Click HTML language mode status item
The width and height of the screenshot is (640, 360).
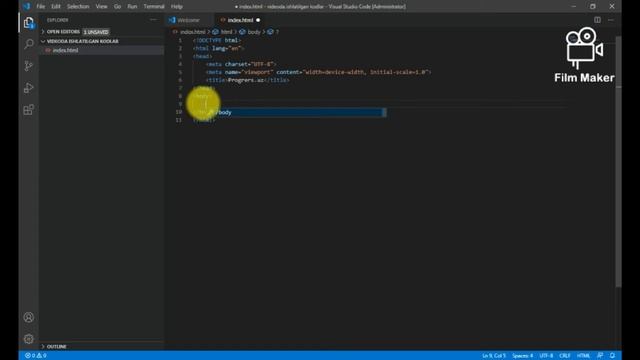[583, 356]
